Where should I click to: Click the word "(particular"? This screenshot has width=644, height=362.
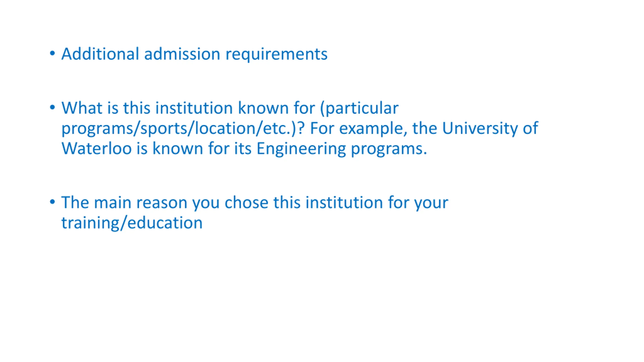point(359,108)
